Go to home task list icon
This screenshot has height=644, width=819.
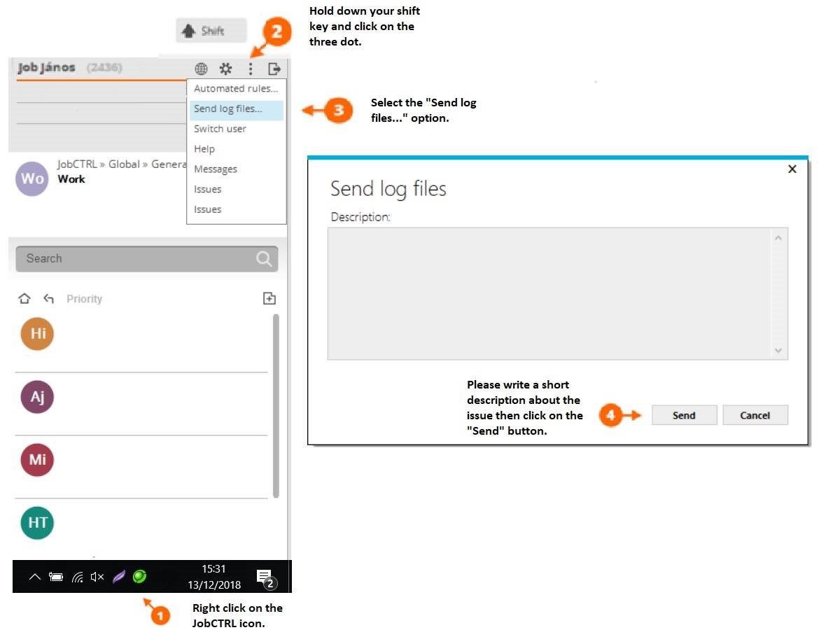point(24,299)
